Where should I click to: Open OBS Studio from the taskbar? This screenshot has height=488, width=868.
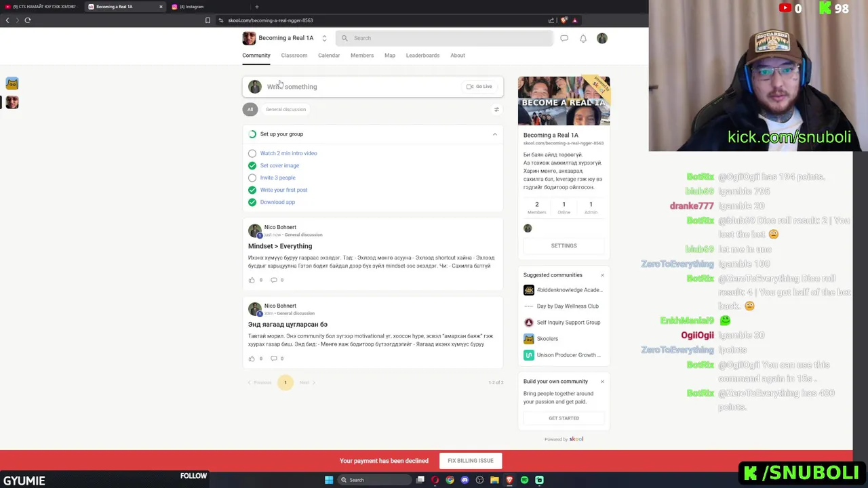click(x=479, y=480)
